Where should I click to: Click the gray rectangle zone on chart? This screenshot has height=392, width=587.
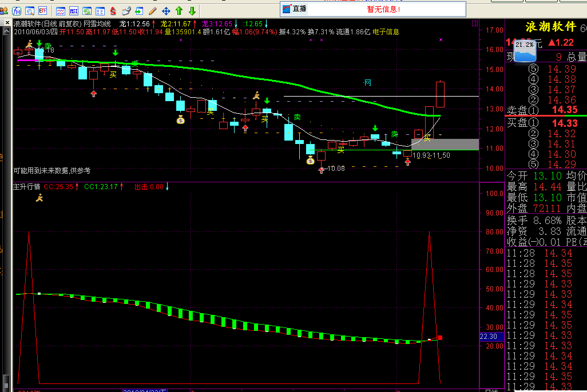point(445,143)
